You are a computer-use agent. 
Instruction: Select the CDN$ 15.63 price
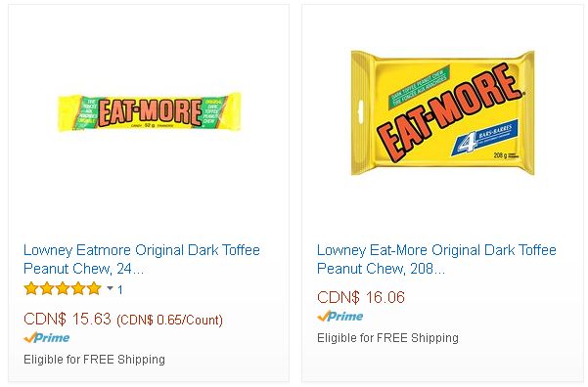(68, 320)
